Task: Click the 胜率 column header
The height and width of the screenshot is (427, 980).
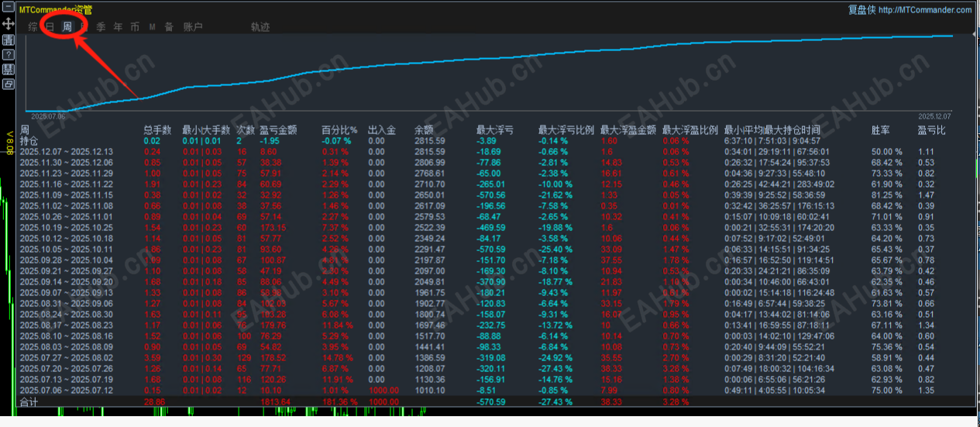Action: pos(881,130)
